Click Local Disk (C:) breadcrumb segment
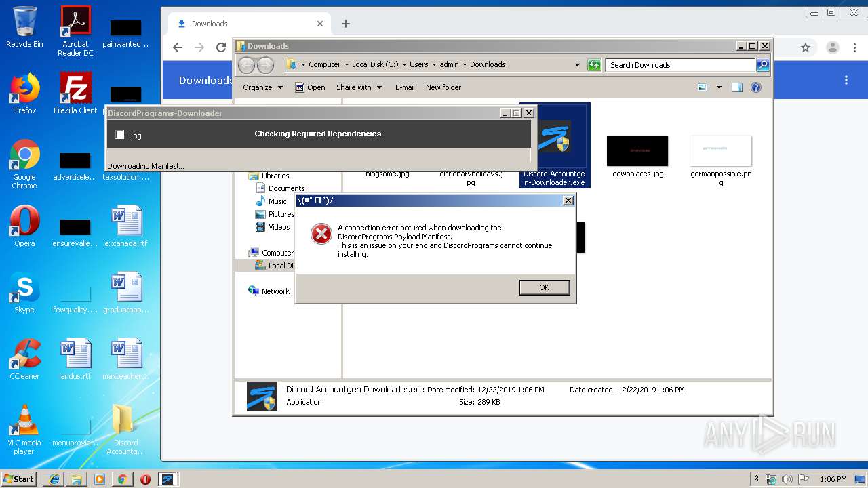 375,65
